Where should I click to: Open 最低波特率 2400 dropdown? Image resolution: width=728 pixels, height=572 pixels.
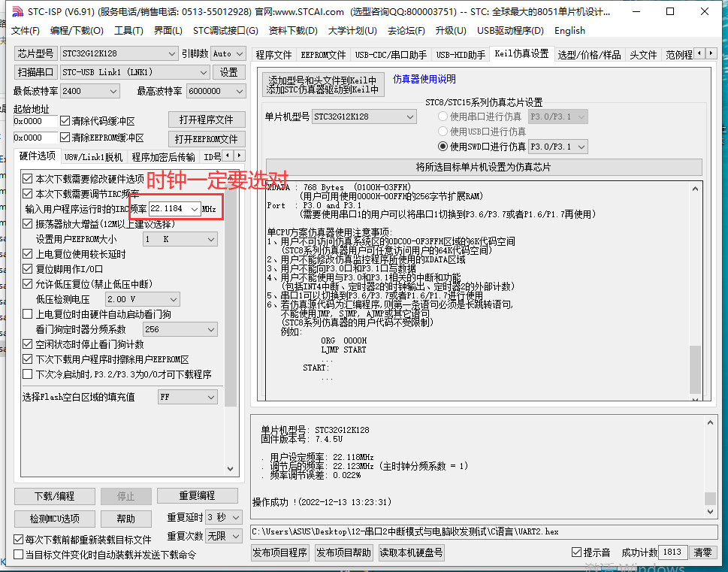click(x=90, y=91)
